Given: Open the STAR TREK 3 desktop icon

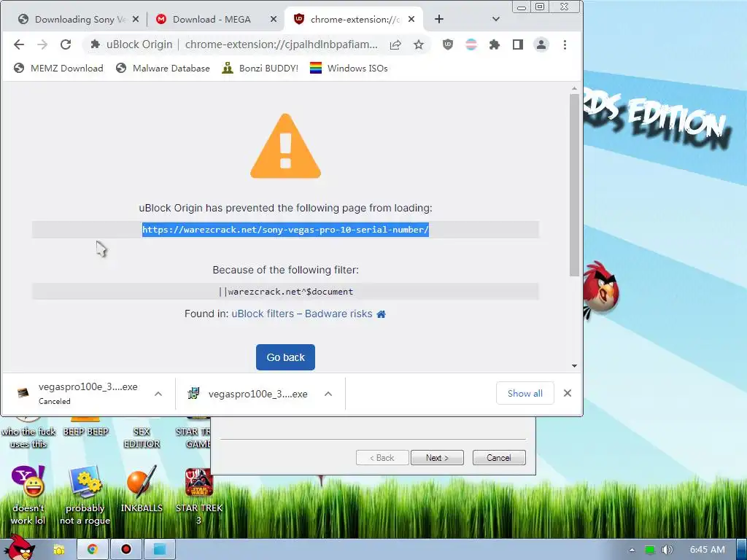Looking at the screenshot, I should 199,495.
